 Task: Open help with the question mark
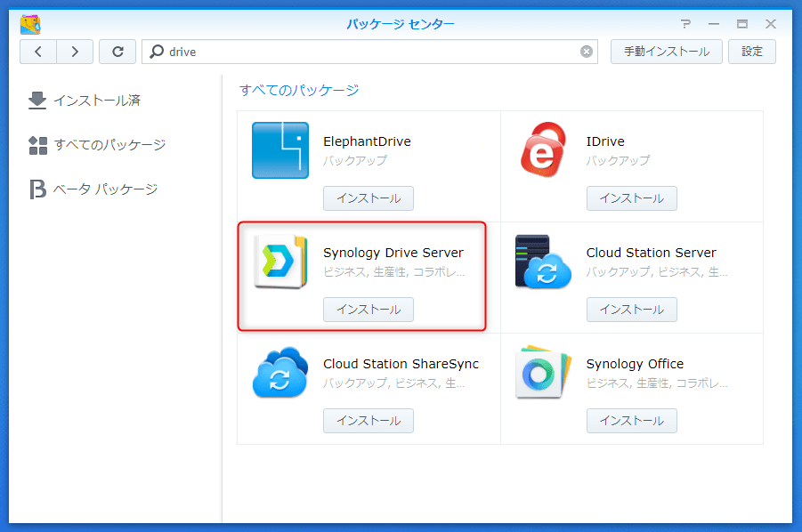(685, 23)
